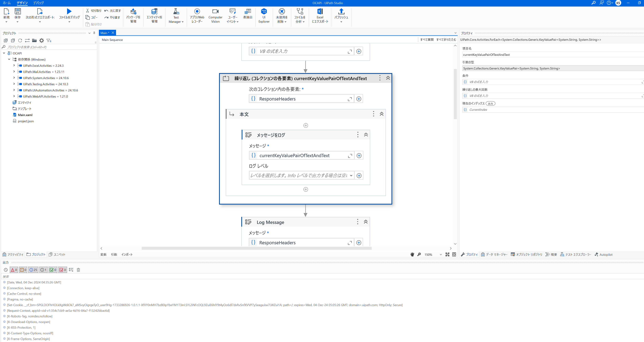Expand UiPath.Excel.Activities dependency node

[x=14, y=66]
